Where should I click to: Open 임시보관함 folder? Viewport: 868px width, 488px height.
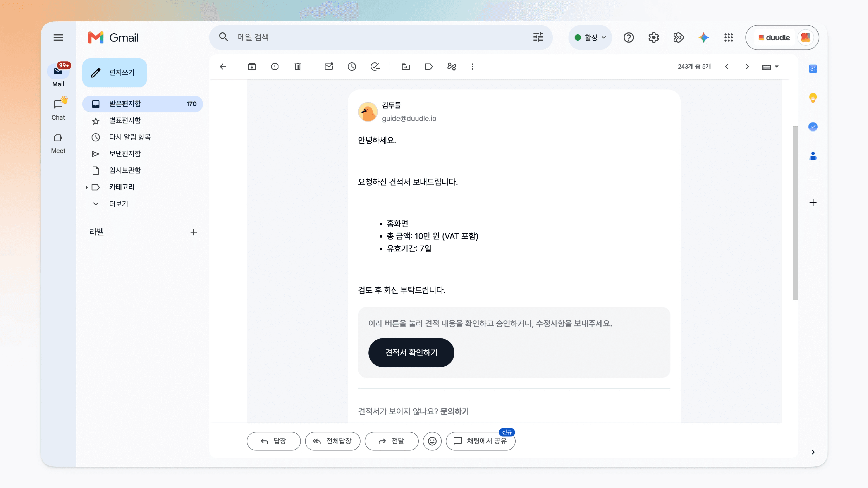[x=143, y=170]
